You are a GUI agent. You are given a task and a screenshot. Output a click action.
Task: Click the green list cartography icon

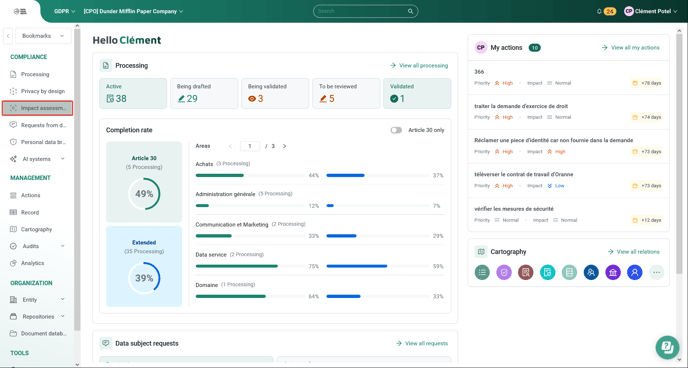click(482, 272)
